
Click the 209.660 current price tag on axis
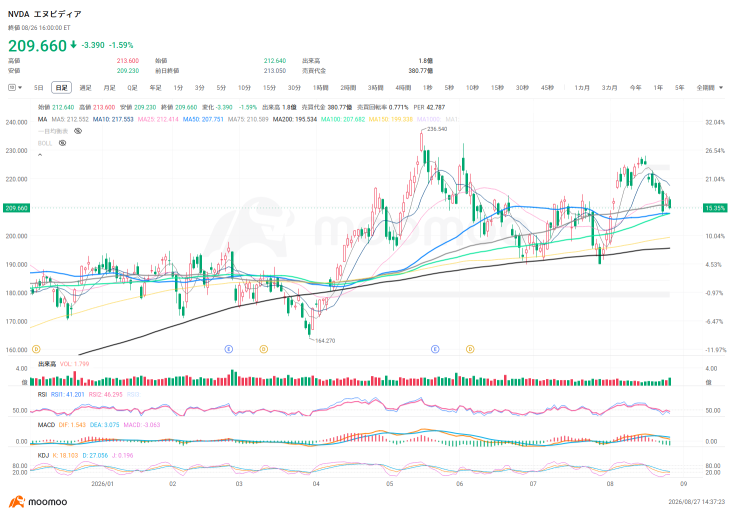16,207
